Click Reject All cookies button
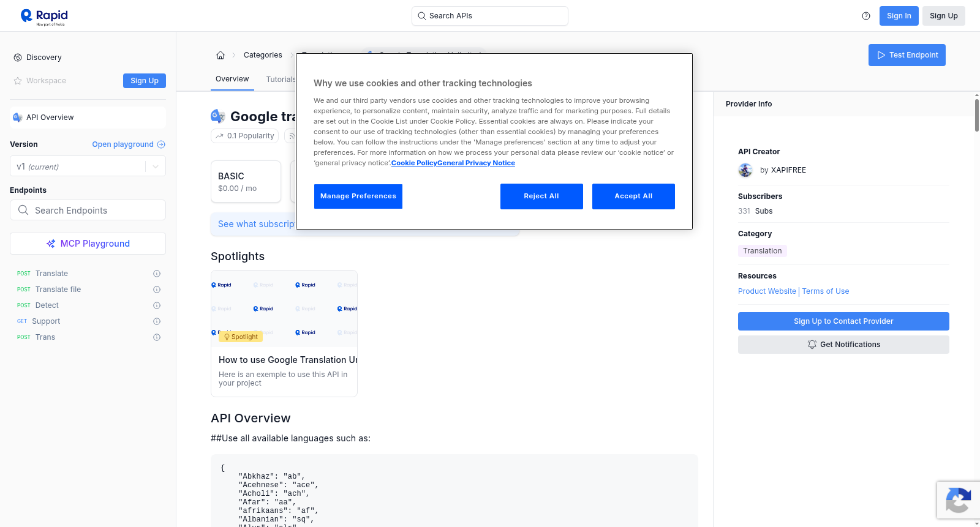 click(x=541, y=196)
